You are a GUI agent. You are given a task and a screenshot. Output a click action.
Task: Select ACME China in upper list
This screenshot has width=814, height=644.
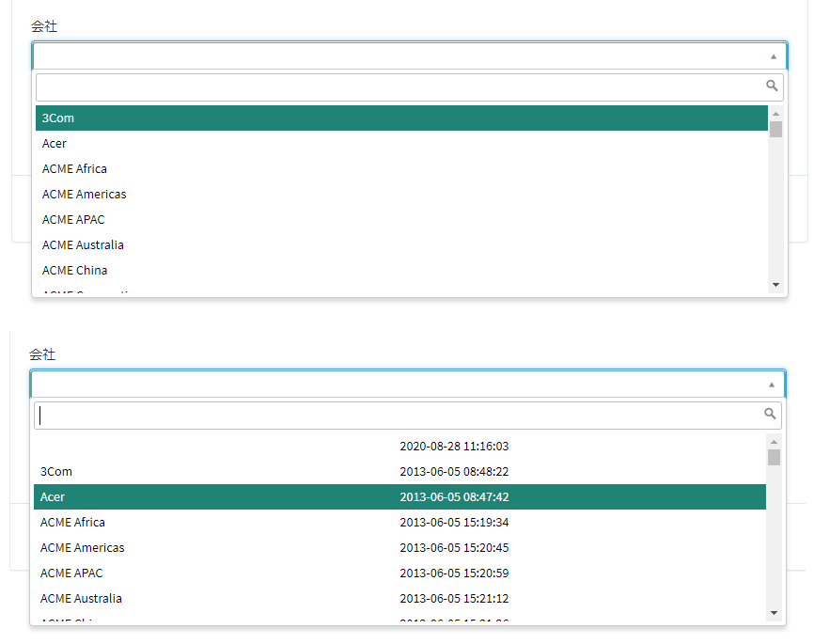pos(401,271)
